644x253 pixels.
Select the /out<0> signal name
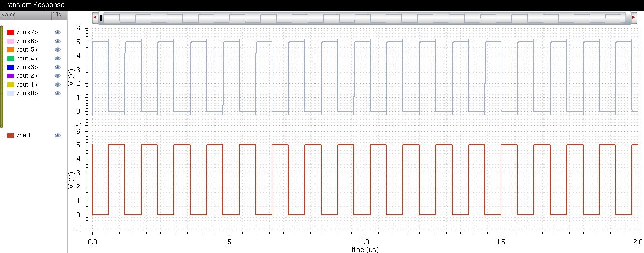27,93
